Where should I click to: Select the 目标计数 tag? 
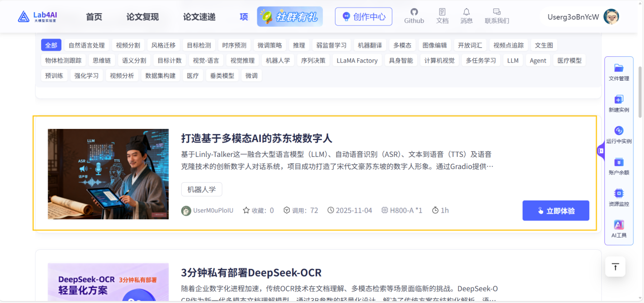(x=170, y=60)
